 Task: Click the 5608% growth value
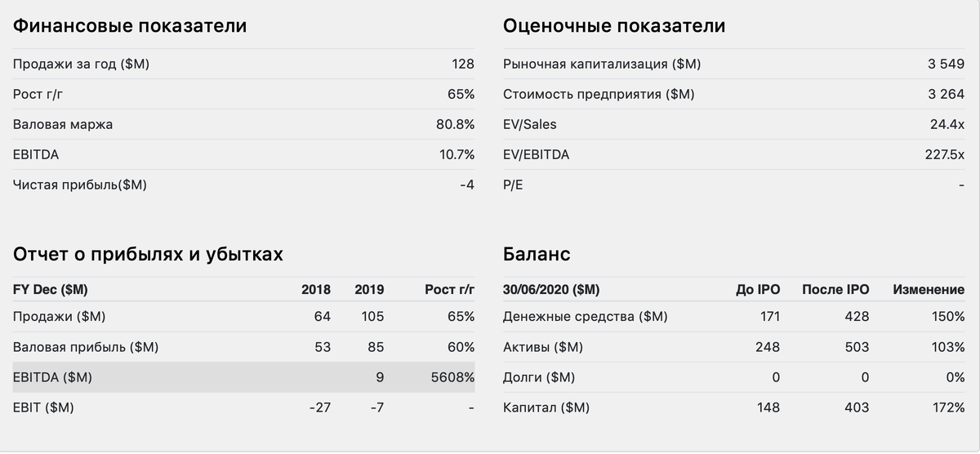pos(454,377)
